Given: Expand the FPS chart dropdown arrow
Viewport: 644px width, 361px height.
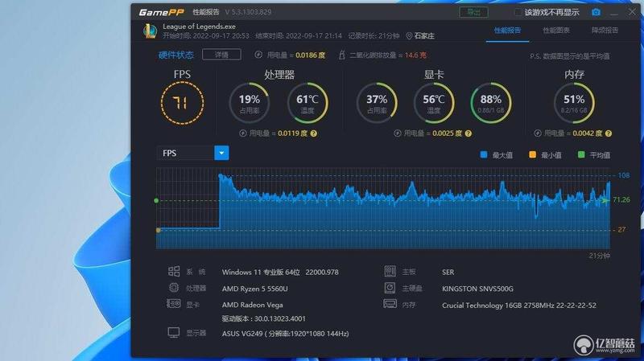Looking at the screenshot, I should point(221,153).
